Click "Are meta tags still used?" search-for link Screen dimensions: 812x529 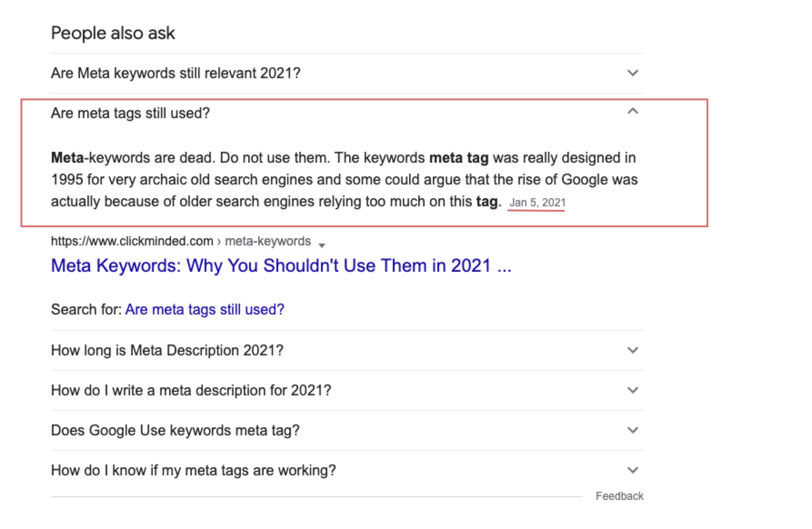[x=205, y=309]
